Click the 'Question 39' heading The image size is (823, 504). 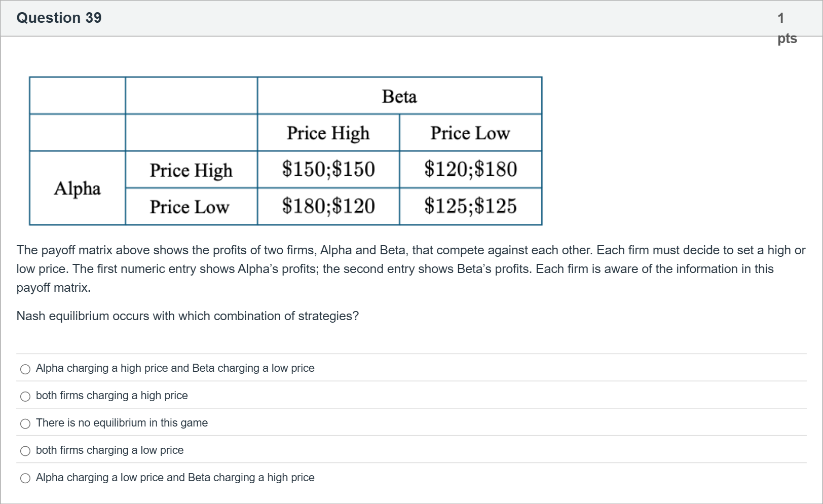[59, 18]
